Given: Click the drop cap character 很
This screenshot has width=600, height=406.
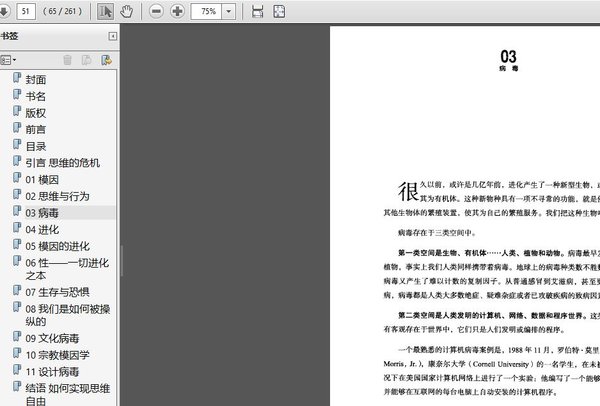Looking at the screenshot, I should coord(409,191).
